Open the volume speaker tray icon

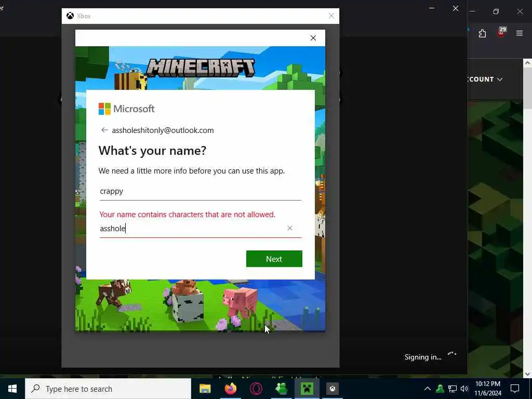[x=464, y=389]
